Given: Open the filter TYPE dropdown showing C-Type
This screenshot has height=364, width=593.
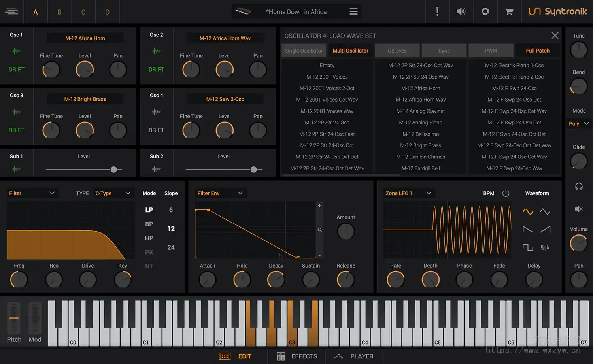Looking at the screenshot, I should (x=113, y=193).
